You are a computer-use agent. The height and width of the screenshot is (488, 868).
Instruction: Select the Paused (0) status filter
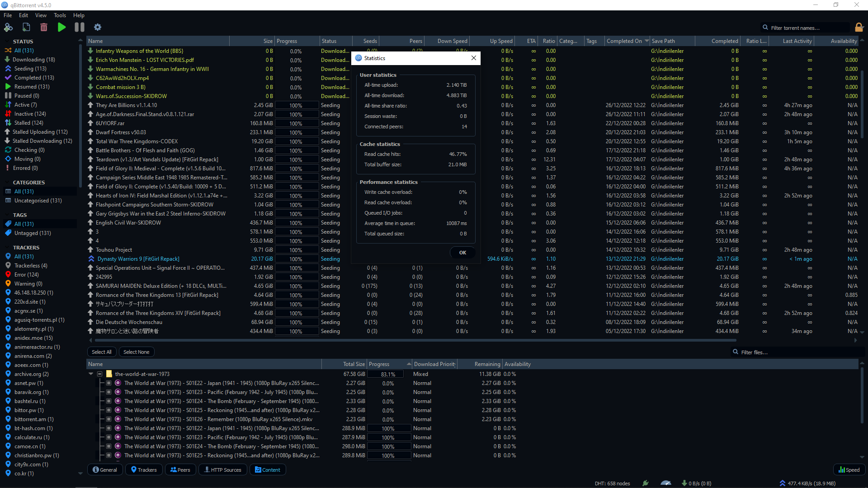[27, 96]
